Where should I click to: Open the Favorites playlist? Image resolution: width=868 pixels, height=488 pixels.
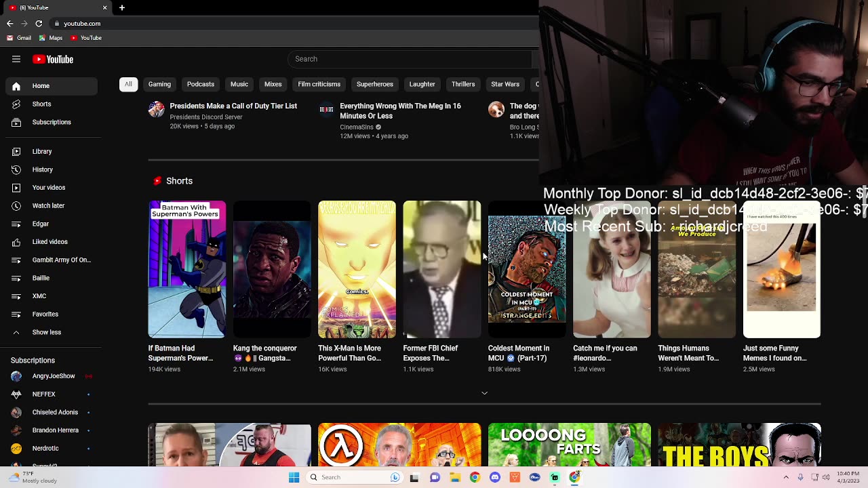tap(51, 314)
